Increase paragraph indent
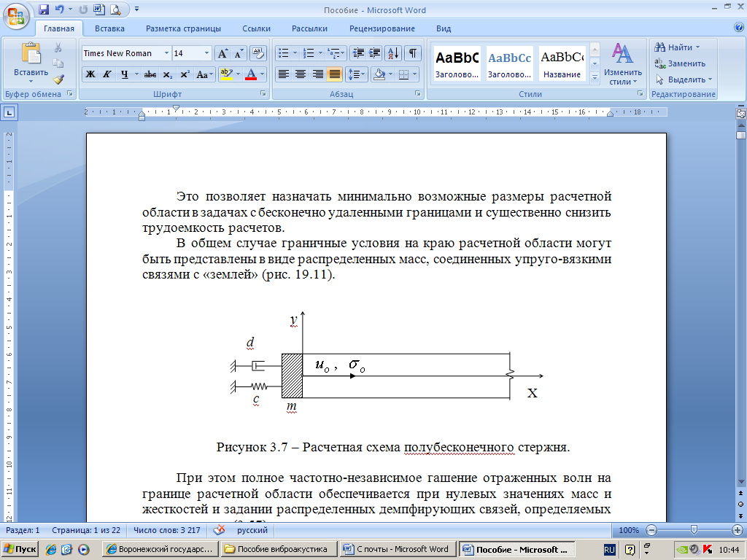The width and height of the screenshot is (747, 560). pos(375,52)
